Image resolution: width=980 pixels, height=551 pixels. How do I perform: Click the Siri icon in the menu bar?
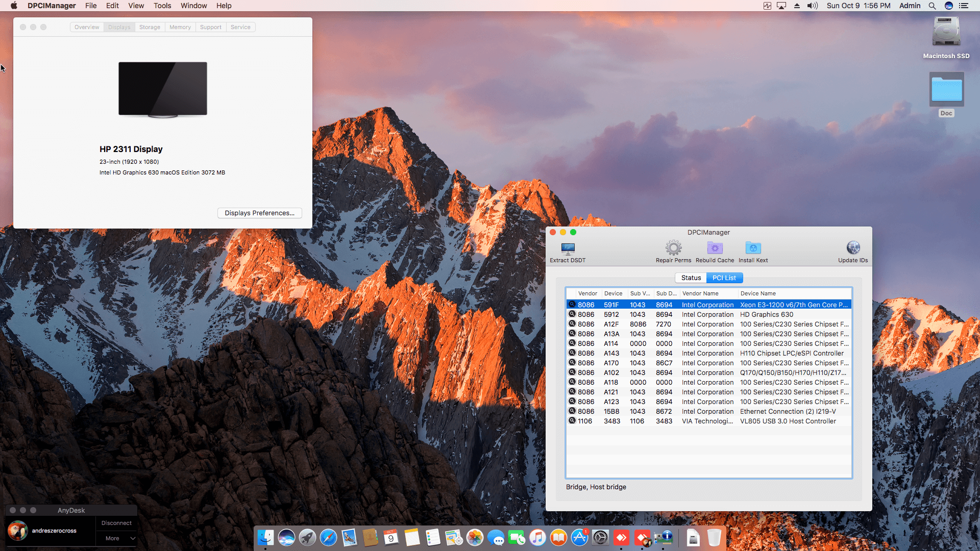click(x=949, y=6)
